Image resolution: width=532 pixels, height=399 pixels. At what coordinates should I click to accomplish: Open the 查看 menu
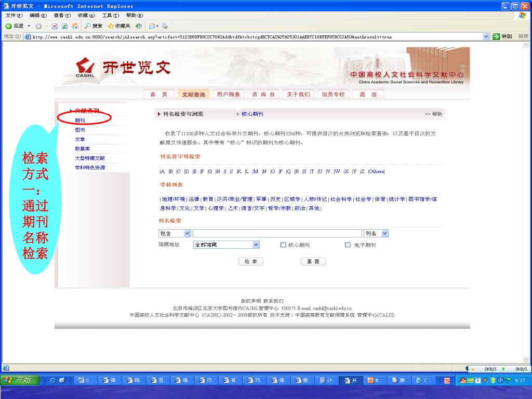click(62, 15)
